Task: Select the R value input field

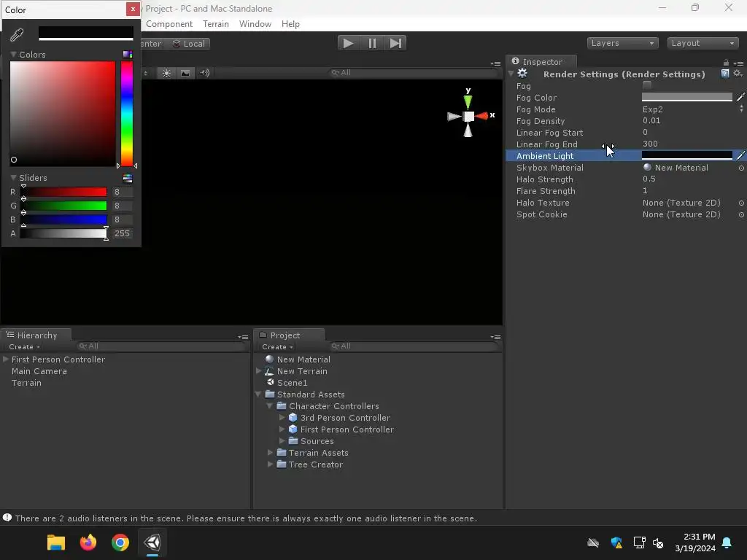Action: tap(122, 192)
